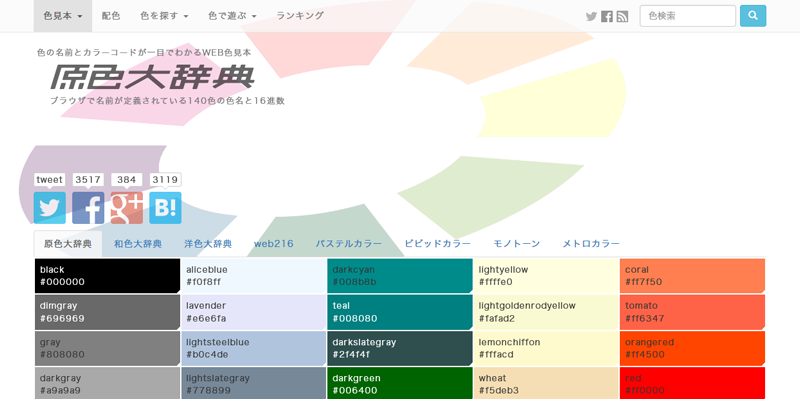Select the darkgray #a9a9a9 swatch

[x=107, y=384]
